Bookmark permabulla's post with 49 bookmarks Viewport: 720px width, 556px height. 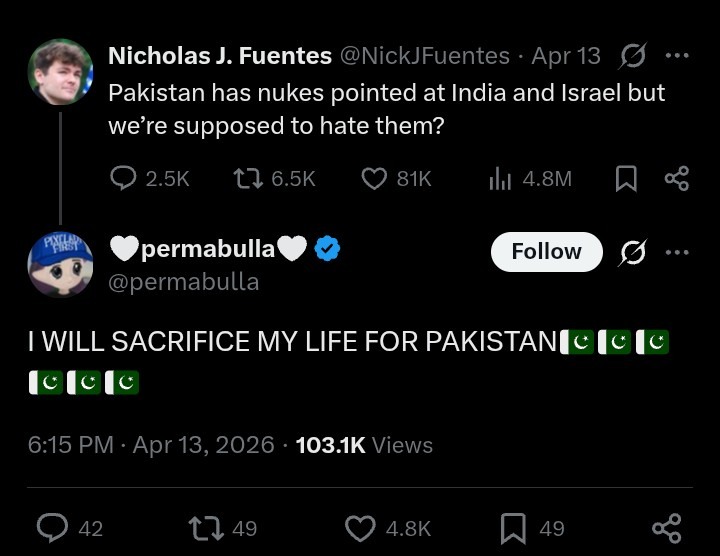[x=513, y=527]
